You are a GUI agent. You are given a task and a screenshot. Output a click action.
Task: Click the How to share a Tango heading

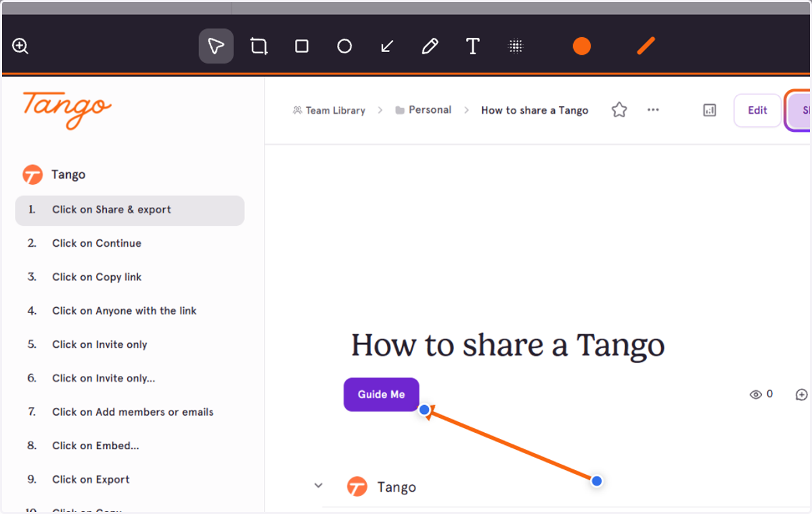(508, 346)
